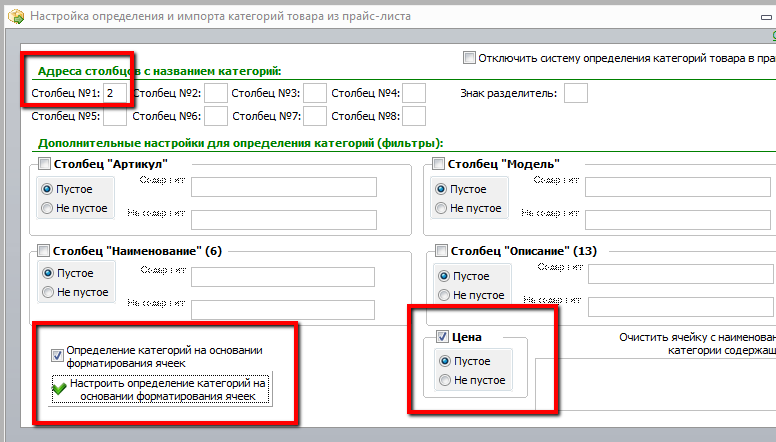Select 'Не пустое' radio in the Цена group
The image size is (776, 442).
(444, 380)
